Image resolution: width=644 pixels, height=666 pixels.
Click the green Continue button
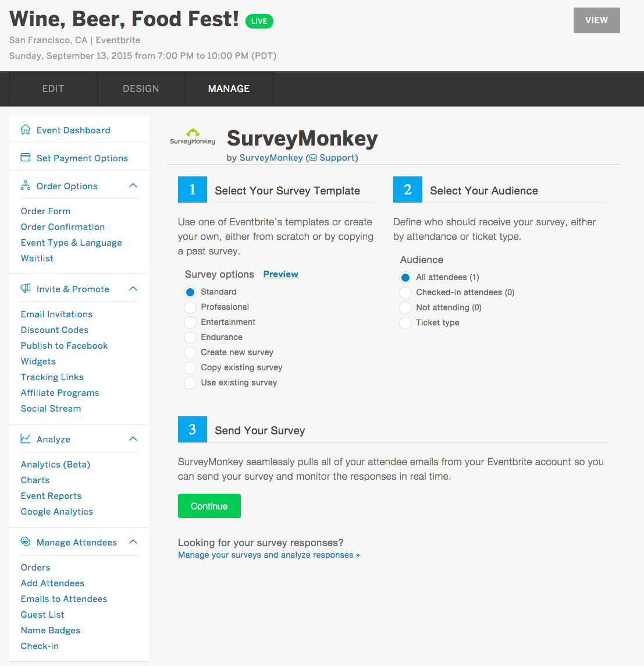click(x=209, y=505)
